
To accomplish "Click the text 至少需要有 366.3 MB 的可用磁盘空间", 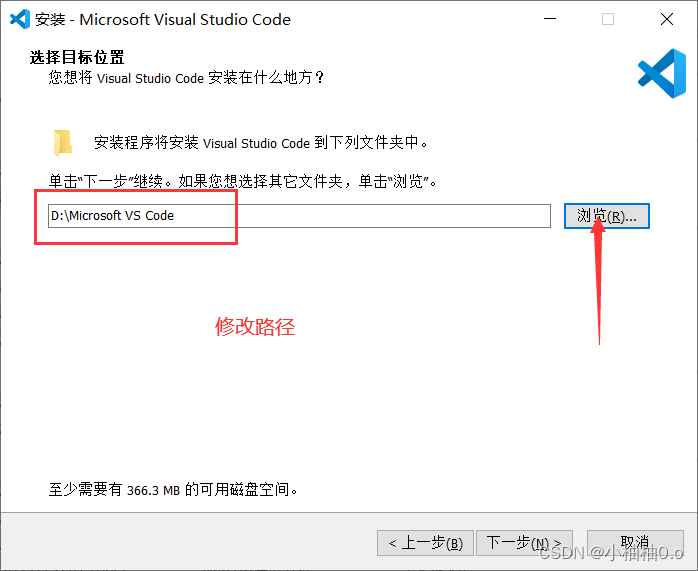I will tap(173, 490).
